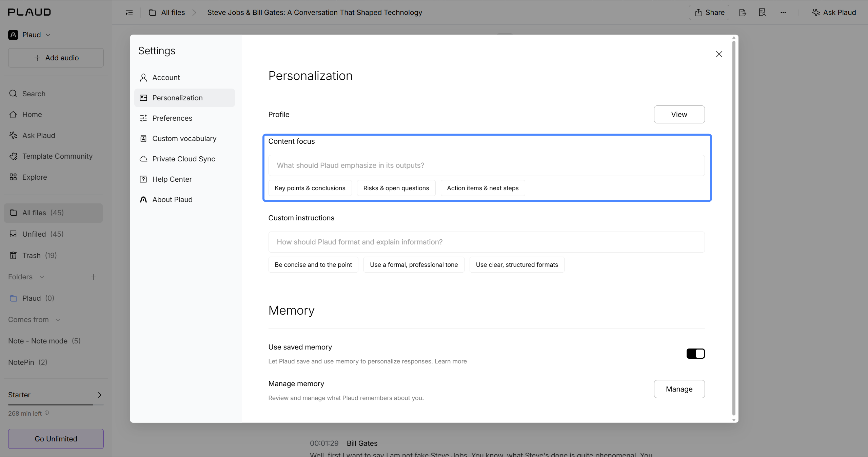
Task: Open Help Center settings tab
Action: (184, 179)
